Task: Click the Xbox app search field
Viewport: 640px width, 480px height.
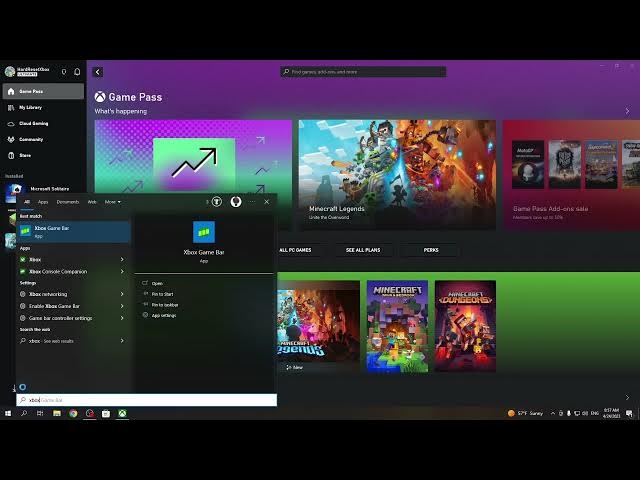Action: coord(363,72)
